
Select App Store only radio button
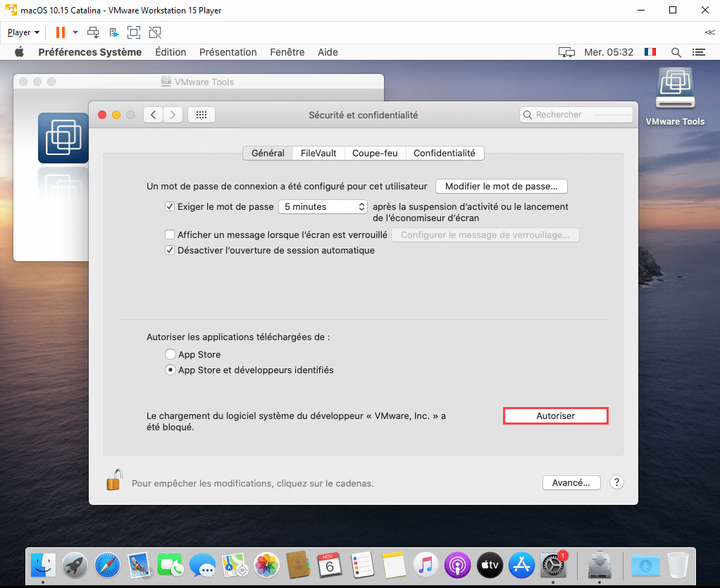(170, 354)
